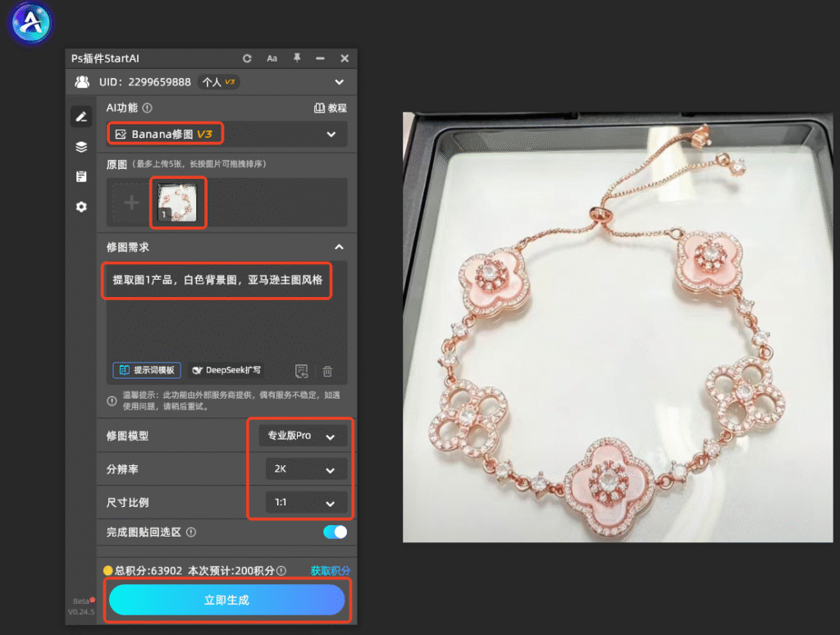Expand the UID account chevron
840x635 pixels.
point(339,82)
